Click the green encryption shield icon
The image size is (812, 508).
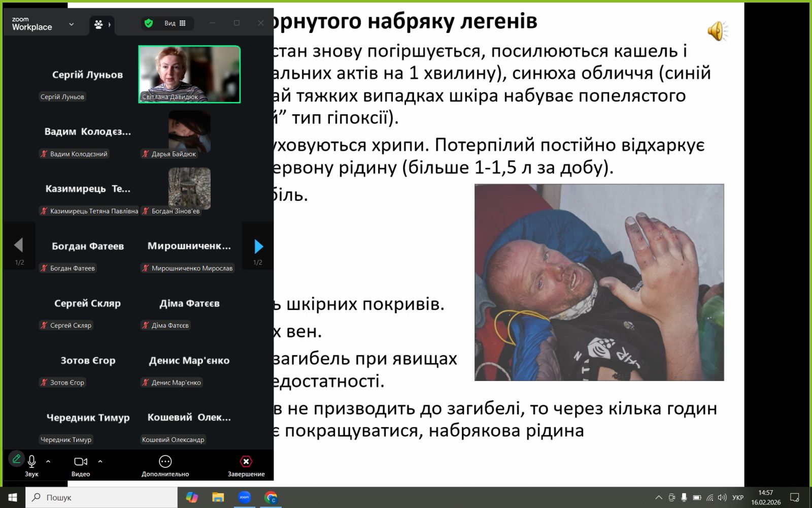(149, 23)
